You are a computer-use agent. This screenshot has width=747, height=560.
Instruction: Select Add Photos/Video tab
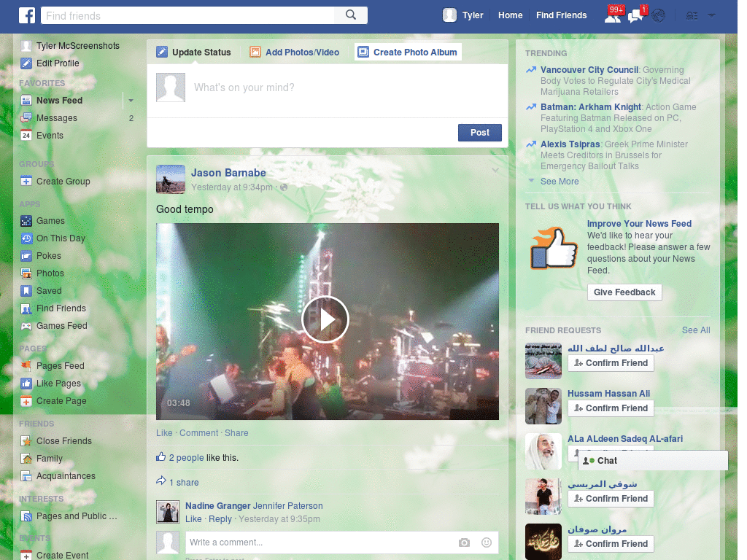295,52
